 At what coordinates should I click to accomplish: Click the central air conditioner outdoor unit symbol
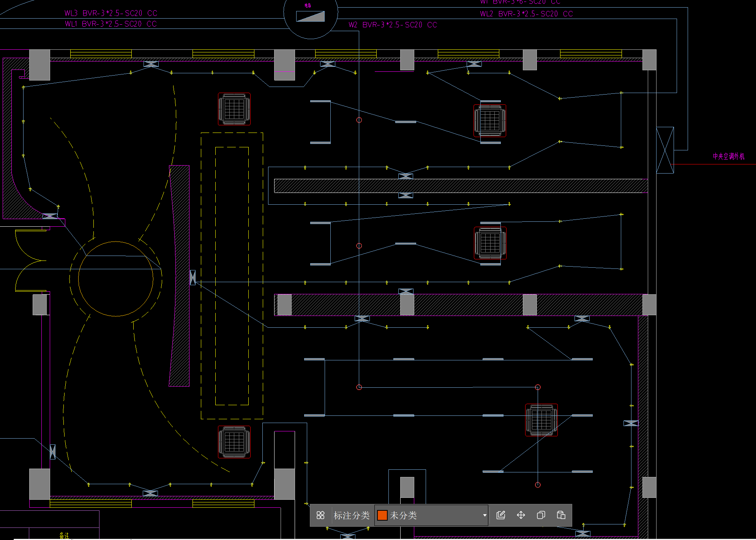click(x=665, y=150)
